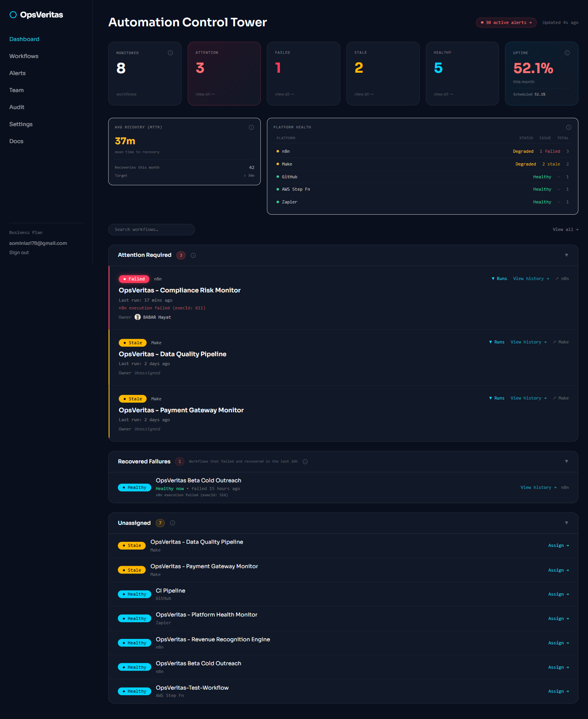Viewport: 588px width, 719px height.
Task: Open Make external link for Payment Gateway Monitor
Action: pos(561,398)
